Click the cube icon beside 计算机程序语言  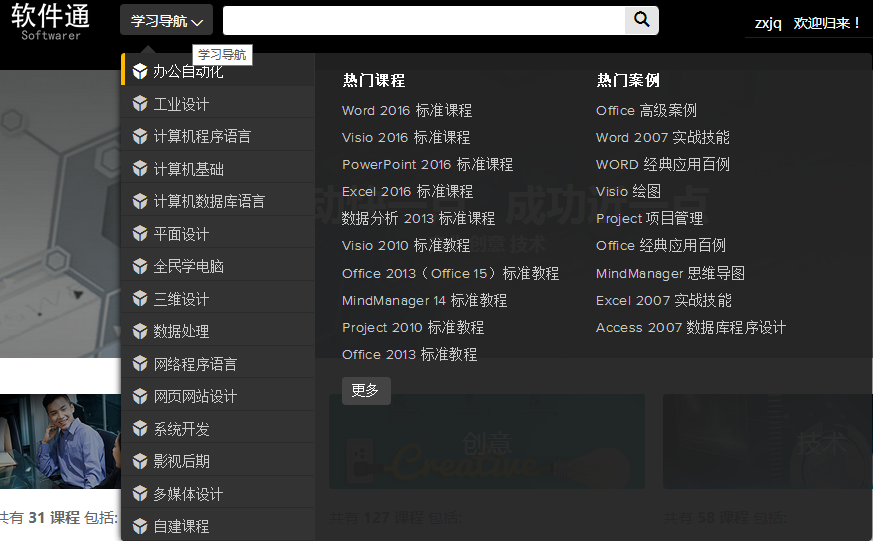tap(140, 136)
